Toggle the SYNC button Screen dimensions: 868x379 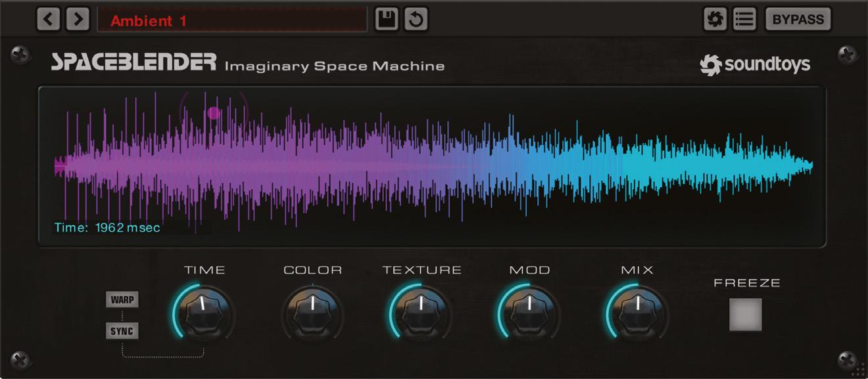(122, 331)
